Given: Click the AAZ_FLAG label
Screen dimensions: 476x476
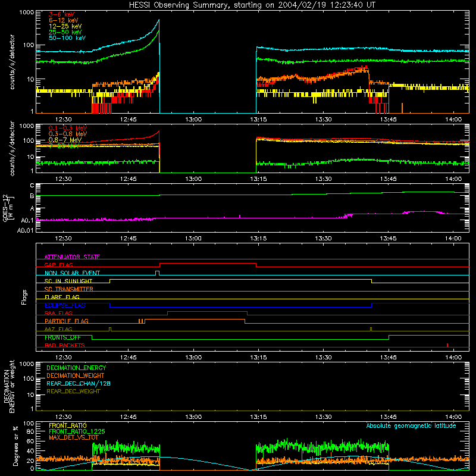Looking at the screenshot, I should (x=58, y=329).
